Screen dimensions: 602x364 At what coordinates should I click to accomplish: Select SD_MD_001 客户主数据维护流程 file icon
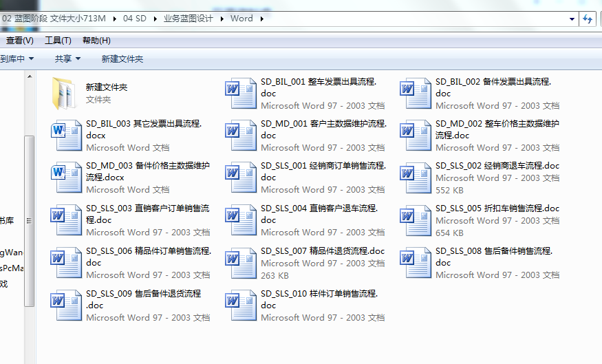(241, 136)
